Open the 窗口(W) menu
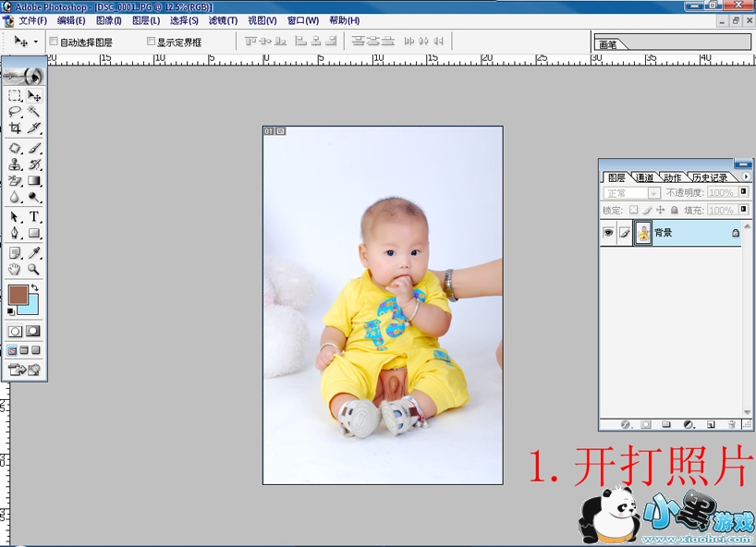This screenshot has height=547, width=756. [x=303, y=20]
